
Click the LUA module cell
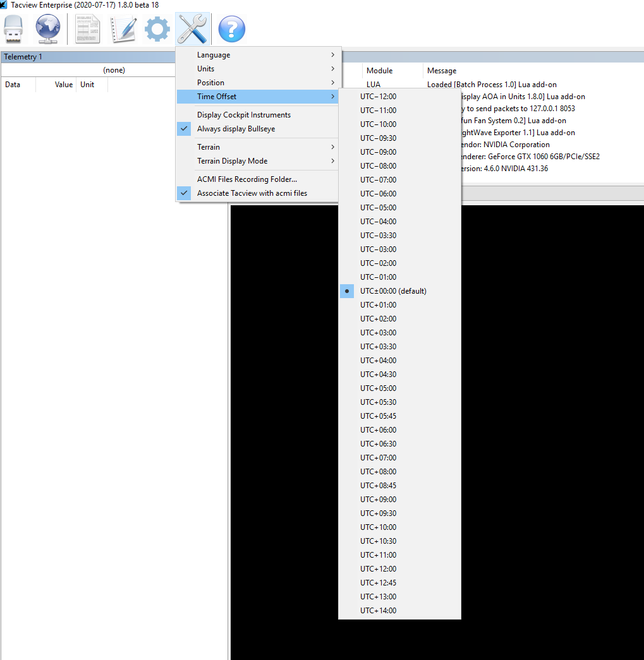pyautogui.click(x=373, y=85)
